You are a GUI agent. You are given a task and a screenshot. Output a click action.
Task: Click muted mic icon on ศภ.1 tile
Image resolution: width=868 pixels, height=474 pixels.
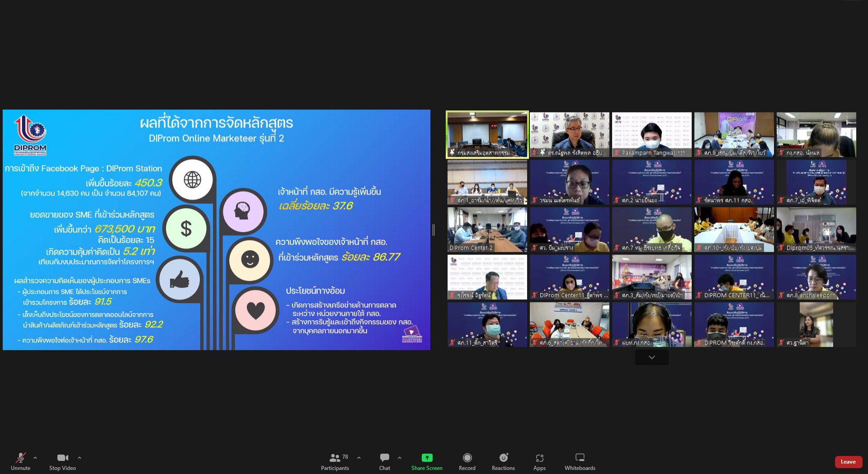(x=452, y=200)
